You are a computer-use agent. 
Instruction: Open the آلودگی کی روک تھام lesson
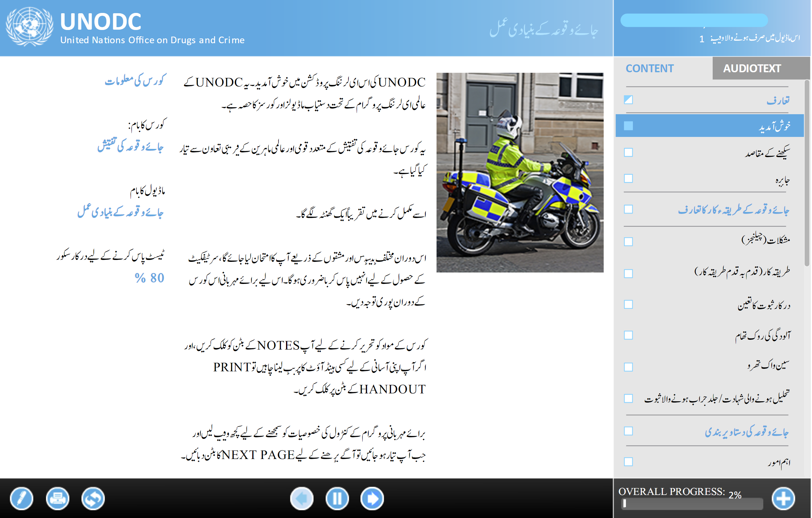coord(763,335)
